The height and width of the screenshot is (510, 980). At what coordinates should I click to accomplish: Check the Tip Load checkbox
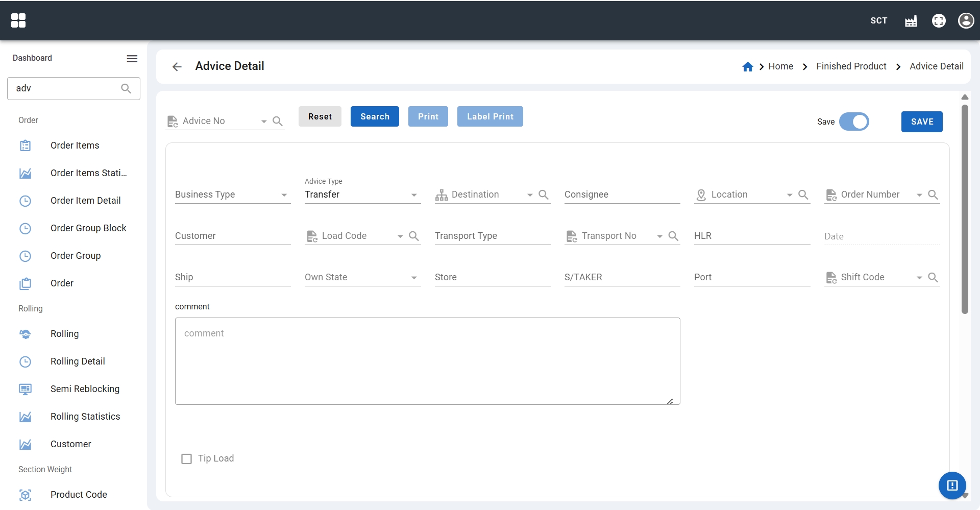click(187, 459)
